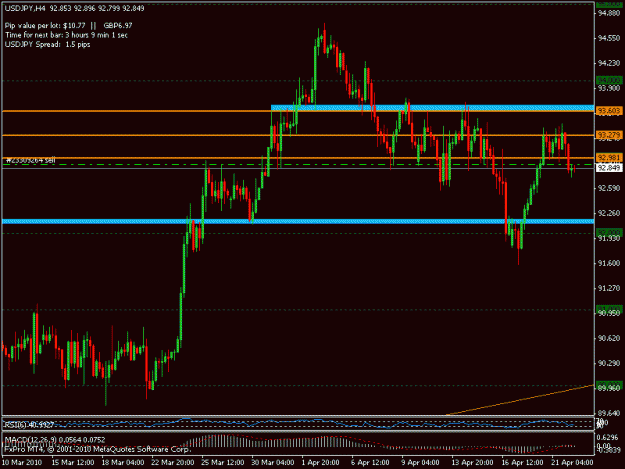Click the 89.960 price scale value
This screenshot has width=625, height=469.
click(609, 388)
